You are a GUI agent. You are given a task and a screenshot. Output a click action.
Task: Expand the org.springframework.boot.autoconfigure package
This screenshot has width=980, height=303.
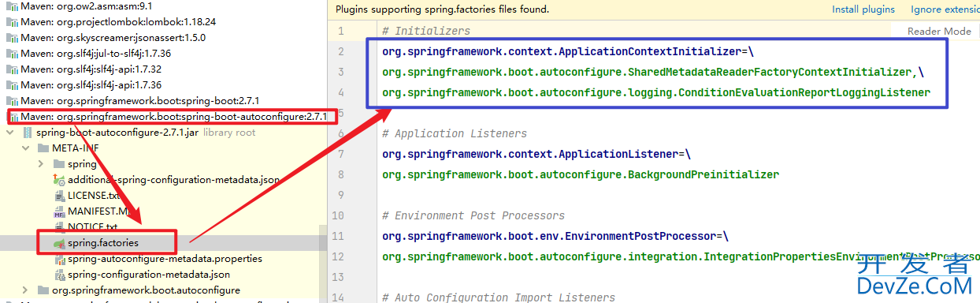pos(25,290)
